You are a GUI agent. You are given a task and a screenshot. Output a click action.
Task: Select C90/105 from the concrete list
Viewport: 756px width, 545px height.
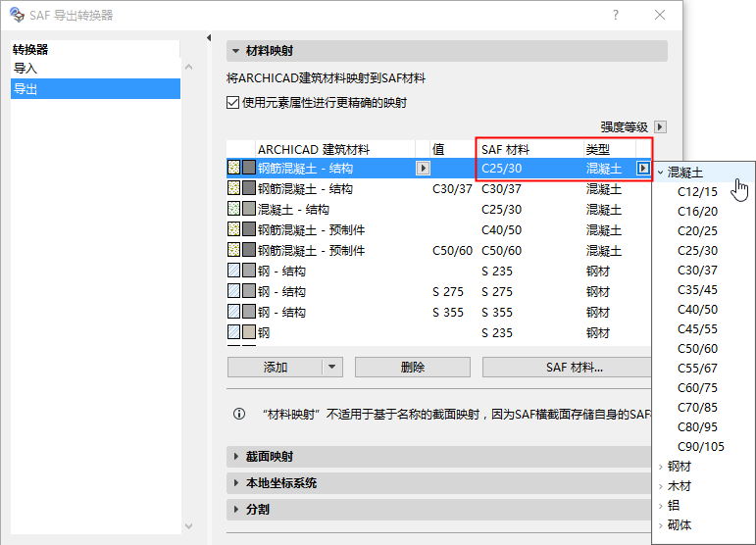(700, 447)
